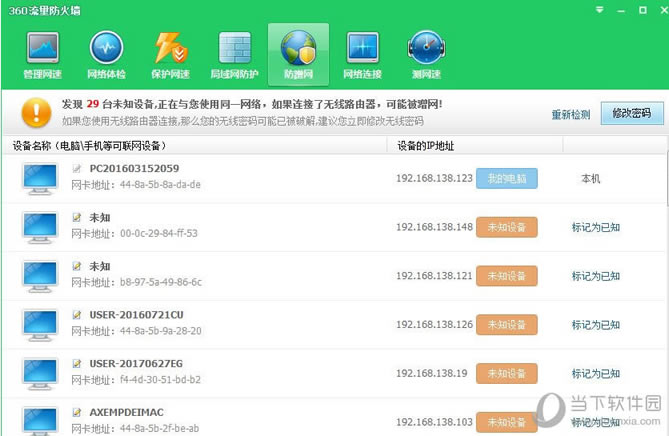Click IP address 192.168.138.148
Viewport: 669px width, 436px height.
(x=434, y=227)
